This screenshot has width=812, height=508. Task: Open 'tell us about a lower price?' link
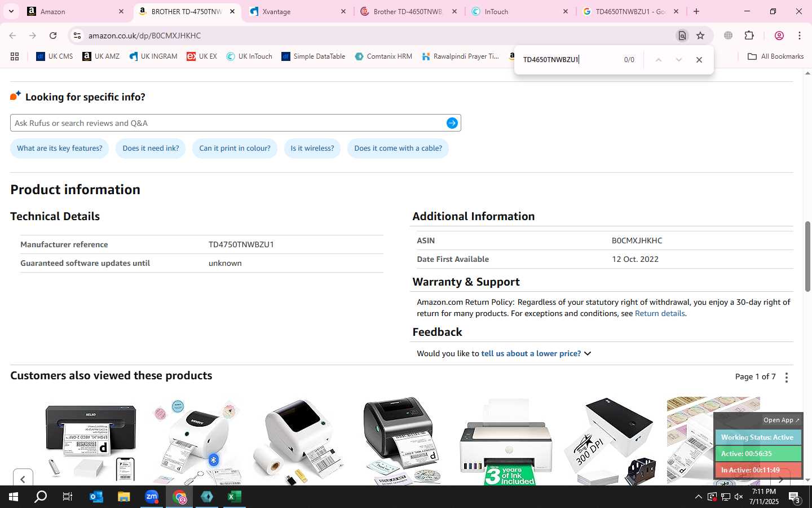coord(531,353)
